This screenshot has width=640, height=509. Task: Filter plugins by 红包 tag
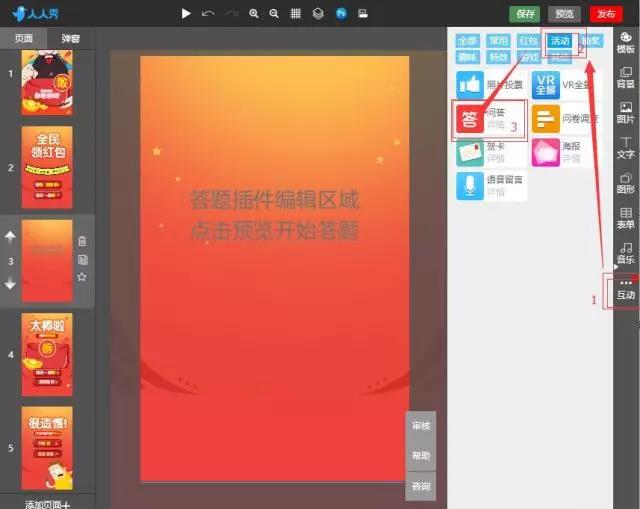click(529, 41)
